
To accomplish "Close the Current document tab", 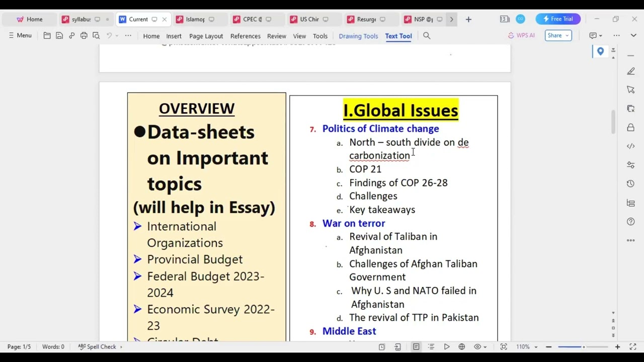I will [x=164, y=19].
